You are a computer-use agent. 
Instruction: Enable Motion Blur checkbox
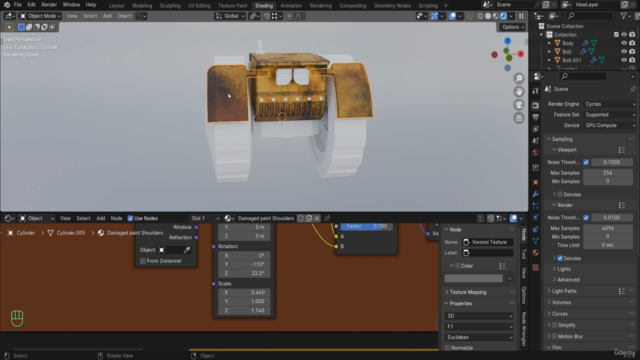(555, 336)
